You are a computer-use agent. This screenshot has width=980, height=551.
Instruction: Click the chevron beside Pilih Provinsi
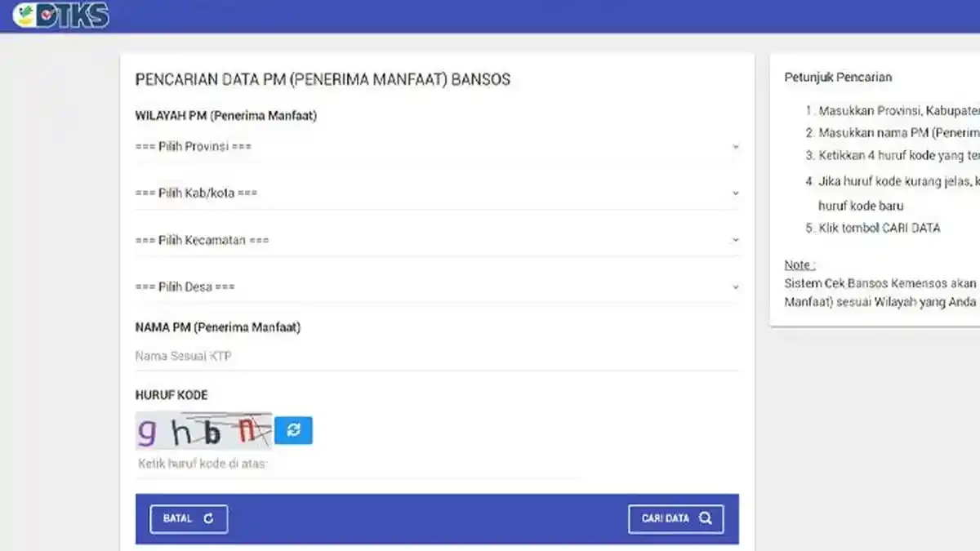[x=736, y=148]
